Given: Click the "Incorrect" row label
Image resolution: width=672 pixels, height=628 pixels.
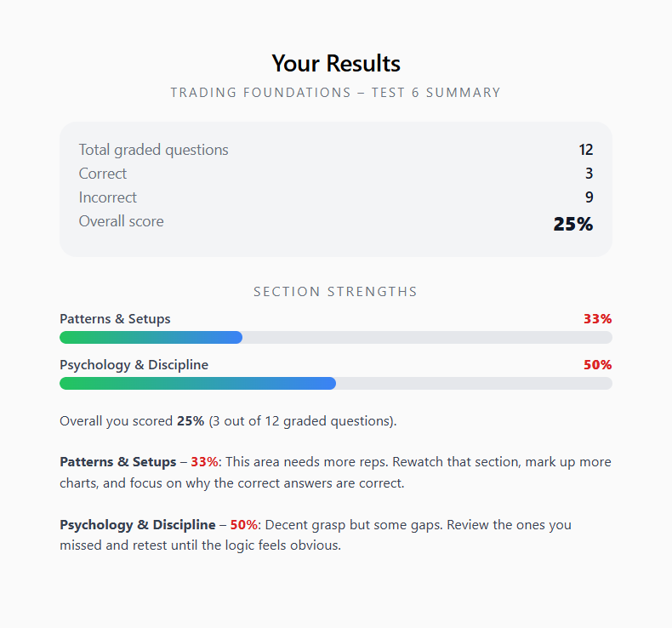Looking at the screenshot, I should (x=108, y=197).
